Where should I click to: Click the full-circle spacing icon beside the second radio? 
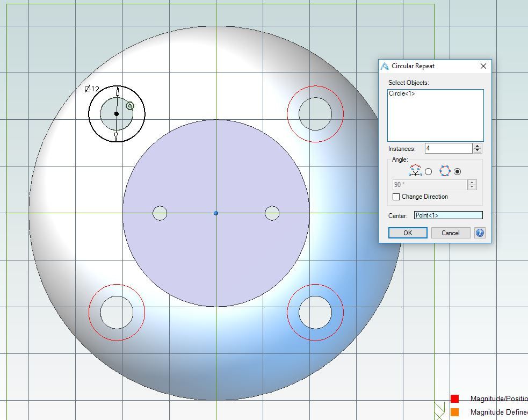click(x=445, y=171)
